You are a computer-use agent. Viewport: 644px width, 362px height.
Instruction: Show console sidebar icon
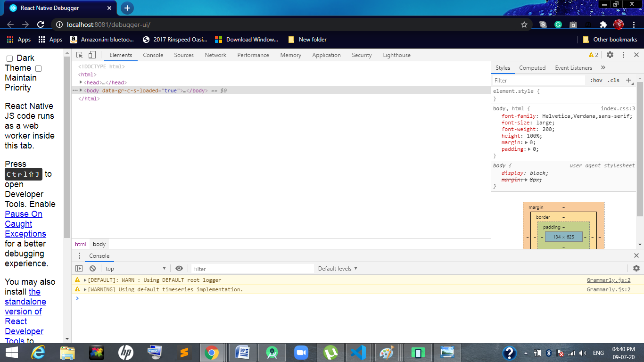point(79,268)
